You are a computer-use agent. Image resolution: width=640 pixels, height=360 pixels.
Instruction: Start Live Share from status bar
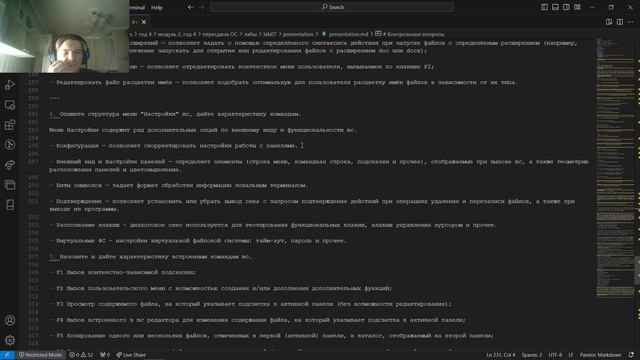(131, 355)
